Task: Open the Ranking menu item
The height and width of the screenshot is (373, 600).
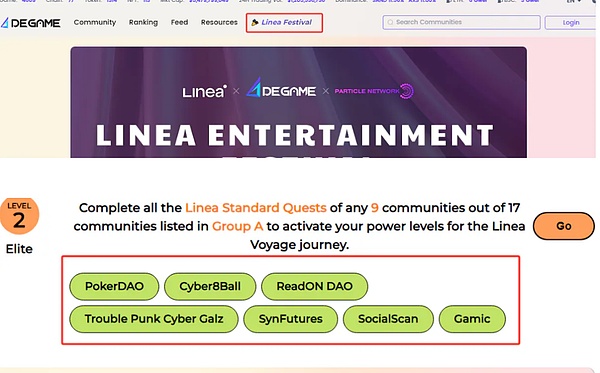Action: pos(143,23)
